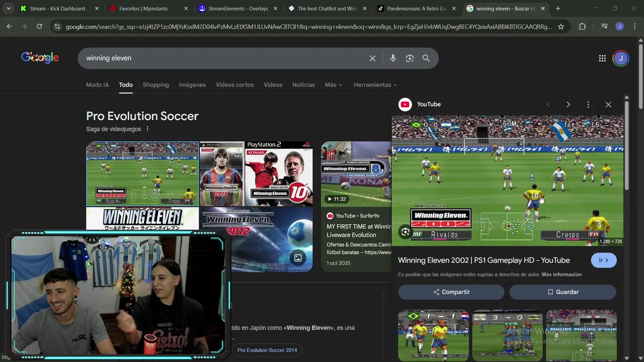Open Más información copyright link
Screen dimensions: 644x362
tap(561, 275)
